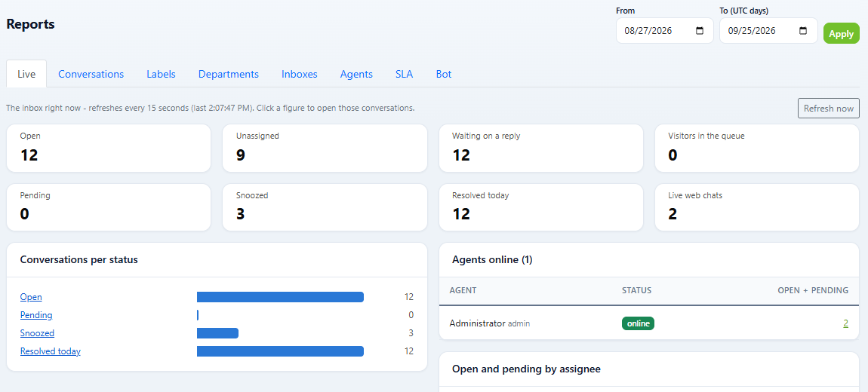Select the Live tab
The height and width of the screenshot is (392, 868).
click(26, 74)
